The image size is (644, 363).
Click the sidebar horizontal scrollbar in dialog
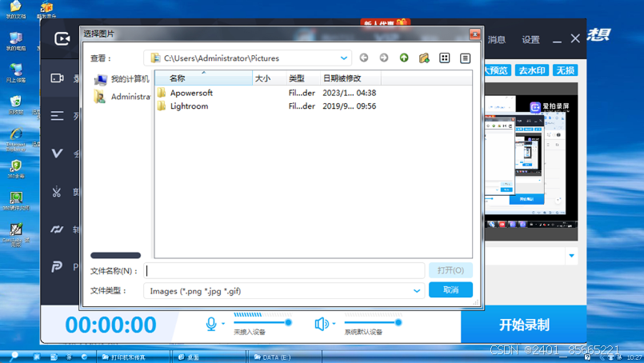tap(115, 255)
